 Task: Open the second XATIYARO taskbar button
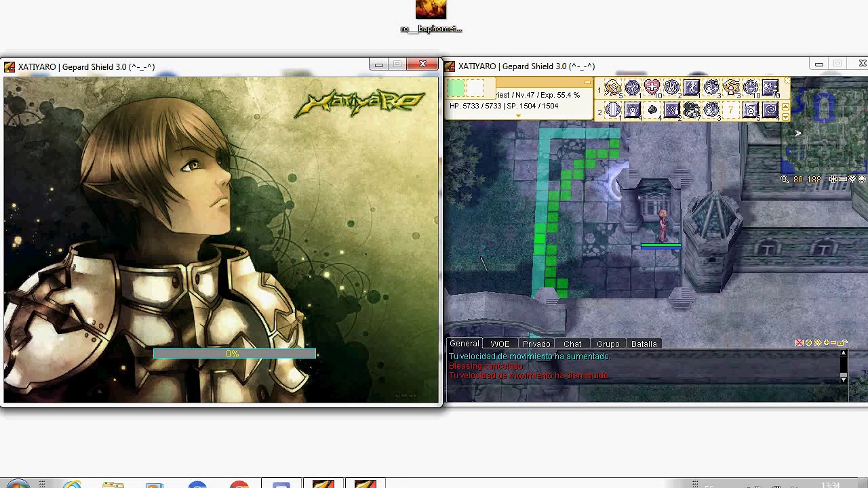point(365,484)
